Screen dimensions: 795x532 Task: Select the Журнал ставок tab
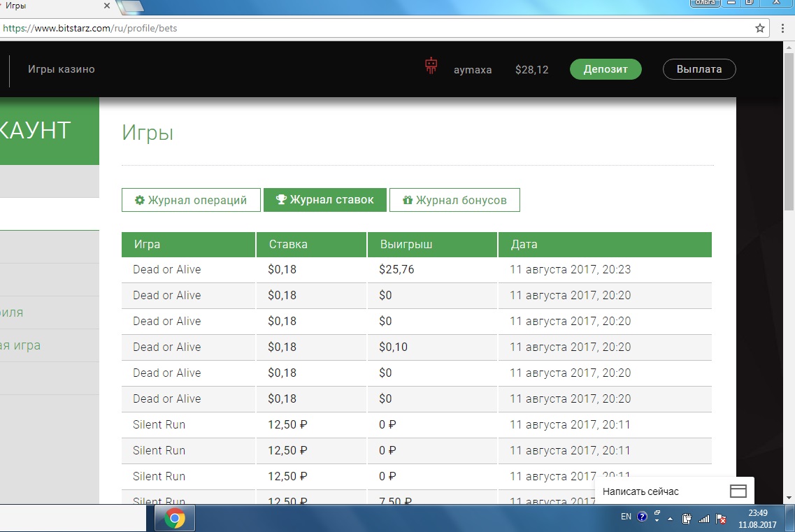pyautogui.click(x=325, y=200)
